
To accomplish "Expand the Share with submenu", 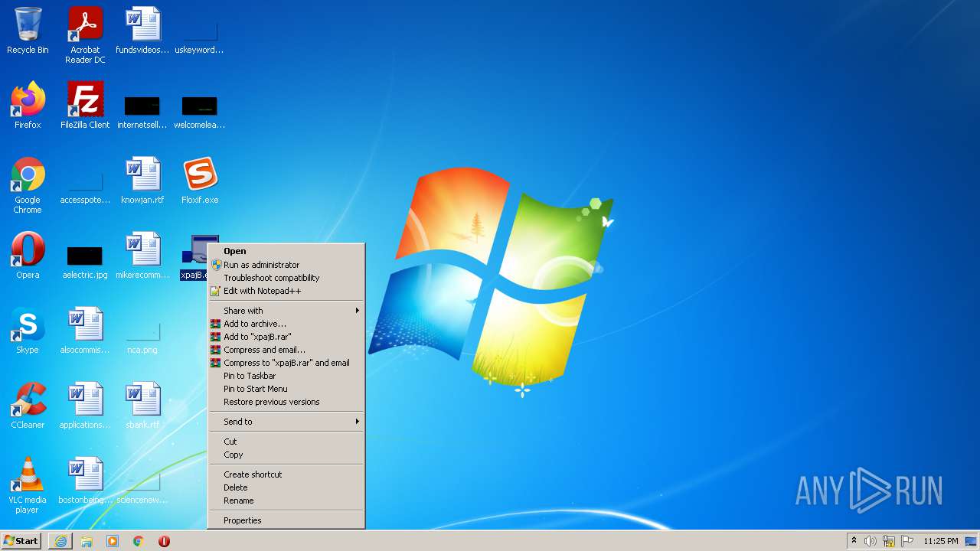I will point(286,311).
